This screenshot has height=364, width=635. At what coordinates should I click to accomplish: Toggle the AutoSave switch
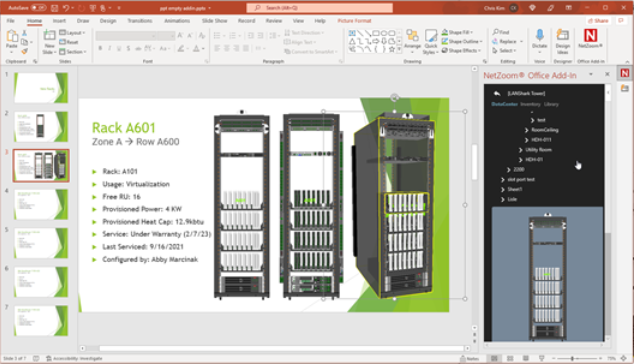point(38,8)
